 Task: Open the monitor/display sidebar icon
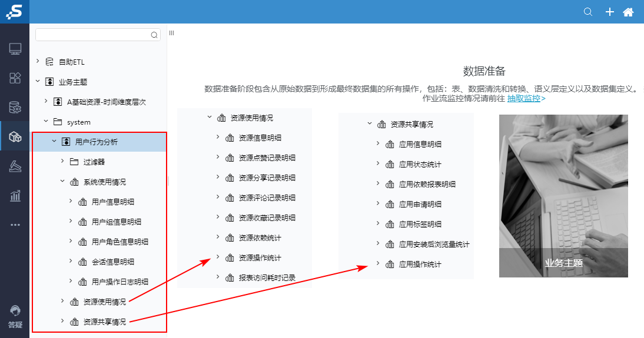click(x=15, y=49)
